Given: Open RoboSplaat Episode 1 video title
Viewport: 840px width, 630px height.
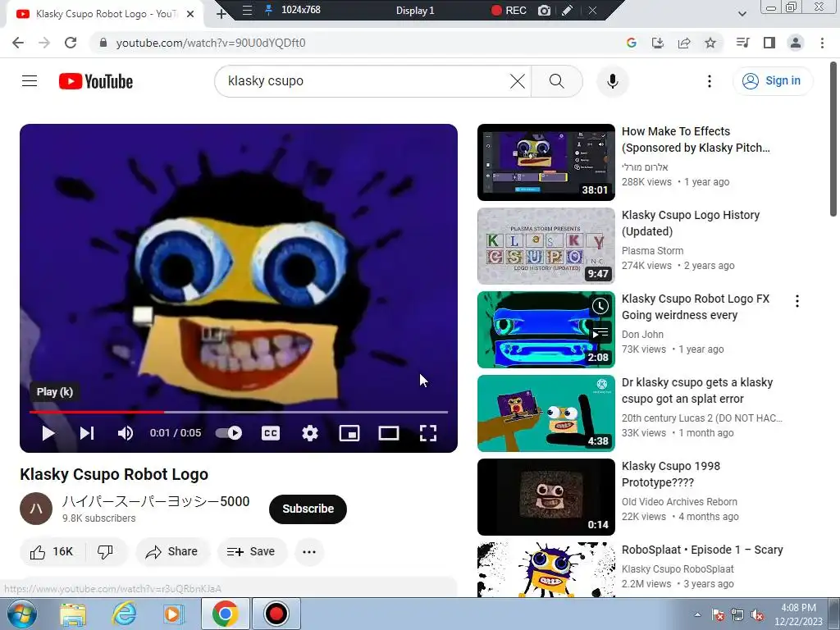Looking at the screenshot, I should pyautogui.click(x=702, y=550).
